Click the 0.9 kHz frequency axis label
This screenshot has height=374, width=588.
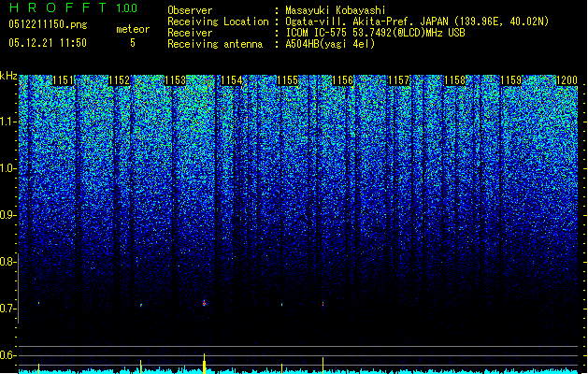click(x=7, y=215)
